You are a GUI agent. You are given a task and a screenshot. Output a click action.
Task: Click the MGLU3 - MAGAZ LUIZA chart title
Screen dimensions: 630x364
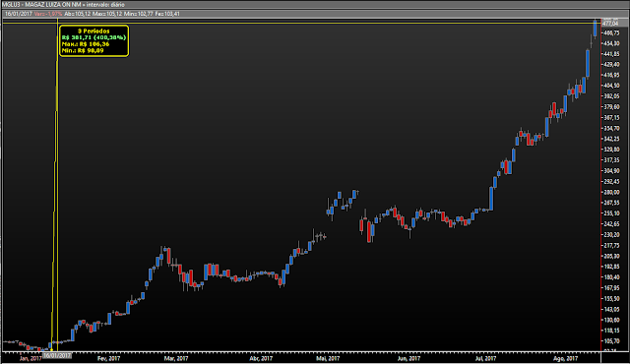(x=63, y=4)
